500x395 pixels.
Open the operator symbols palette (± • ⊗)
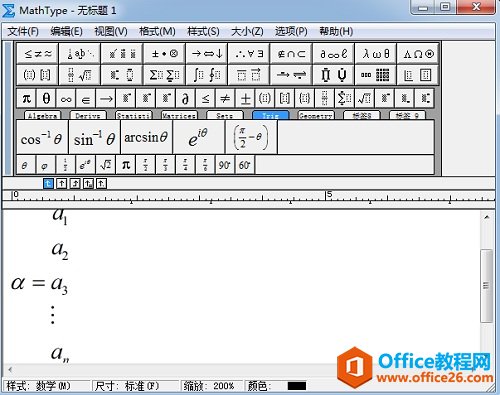164,53
